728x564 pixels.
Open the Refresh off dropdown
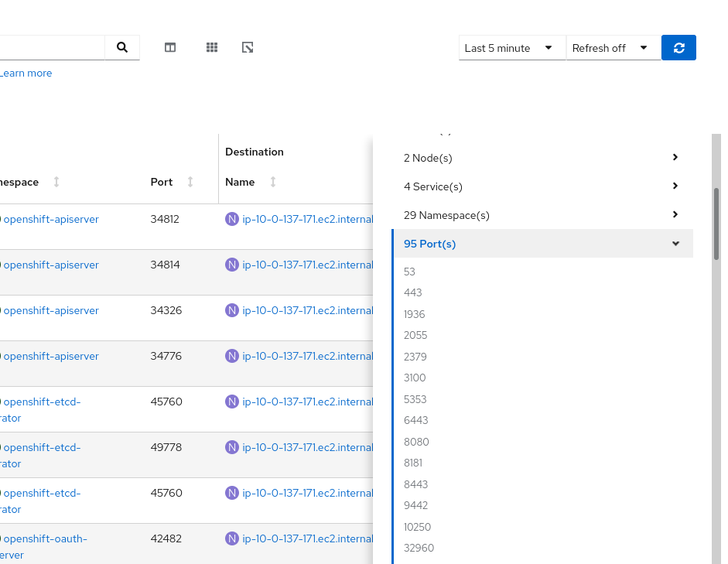(613, 47)
